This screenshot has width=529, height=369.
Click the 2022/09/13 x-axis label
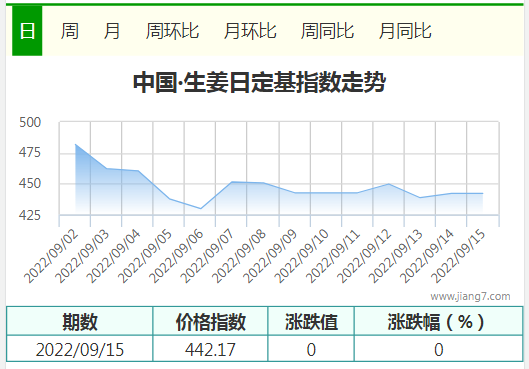pyautogui.click(x=395, y=256)
